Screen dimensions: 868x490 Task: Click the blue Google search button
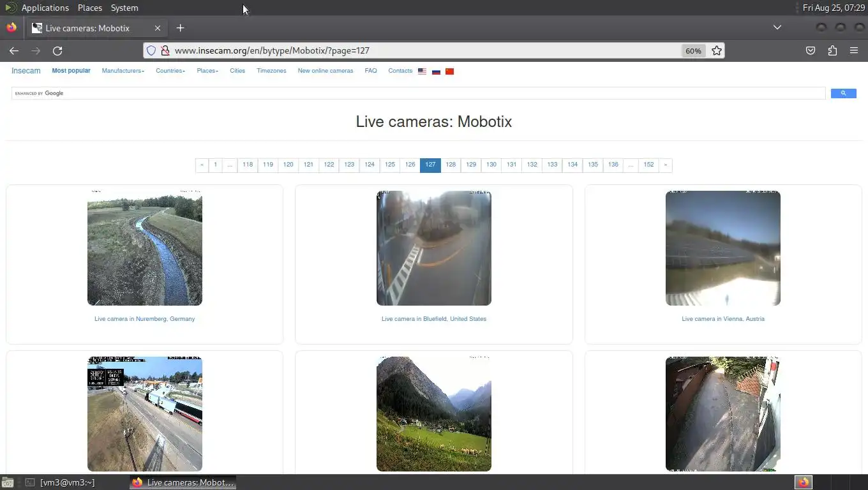pos(843,93)
